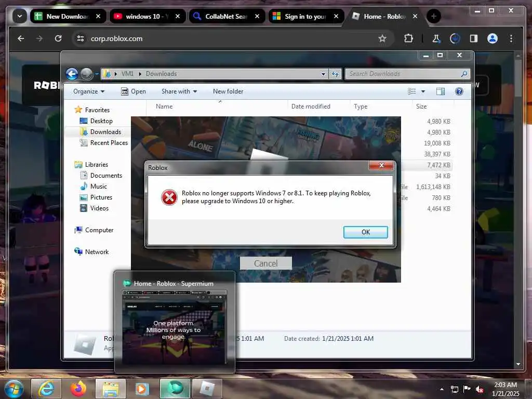Viewport: 532px width, 399px height.
Task: Open Explorer help
Action: click(x=459, y=91)
